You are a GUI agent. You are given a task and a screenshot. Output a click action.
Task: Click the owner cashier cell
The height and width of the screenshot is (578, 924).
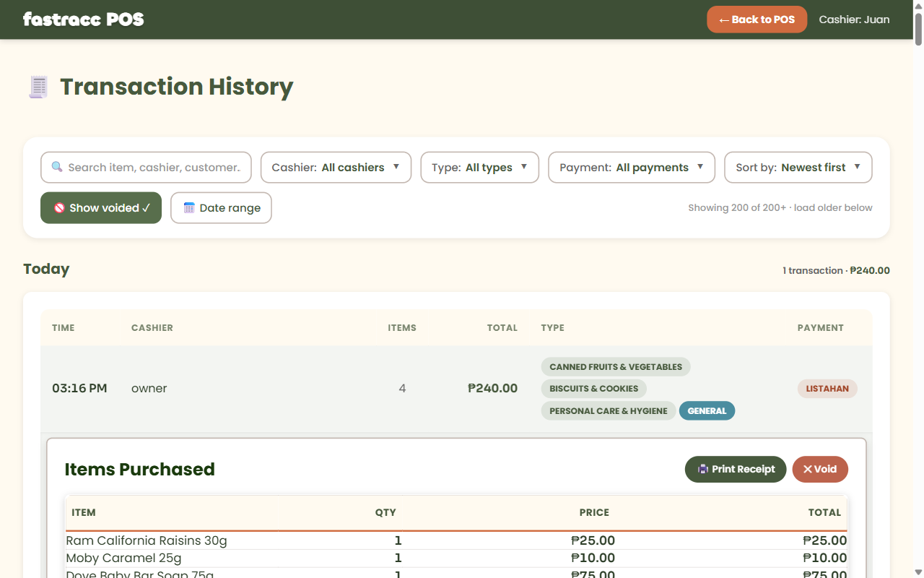pos(149,389)
